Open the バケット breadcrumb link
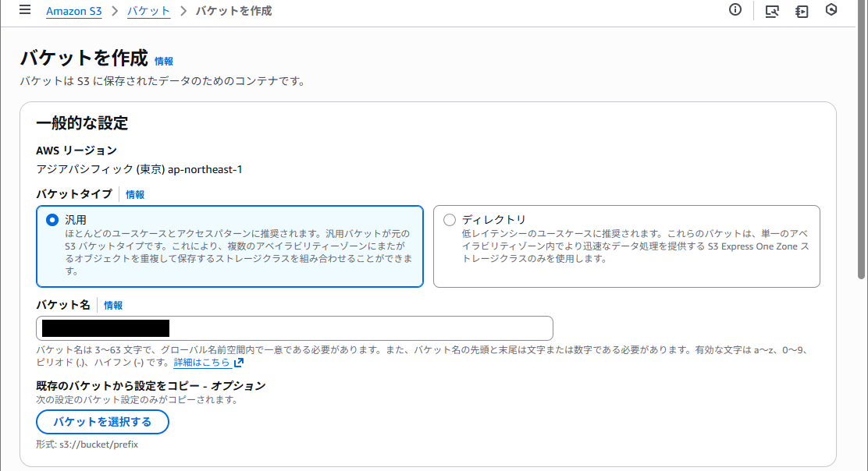Image resolution: width=868 pixels, height=471 pixels. [x=148, y=11]
